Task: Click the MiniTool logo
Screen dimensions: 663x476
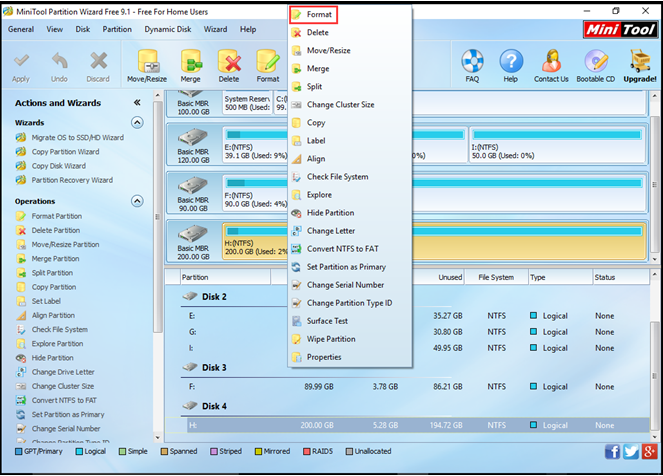Action: point(620,30)
